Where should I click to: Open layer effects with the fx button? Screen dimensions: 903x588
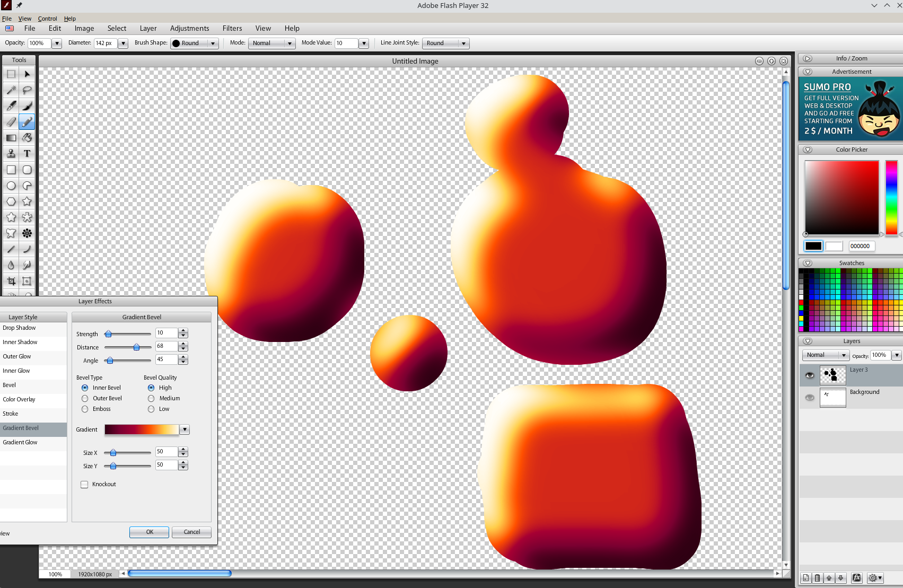pyautogui.click(x=856, y=578)
